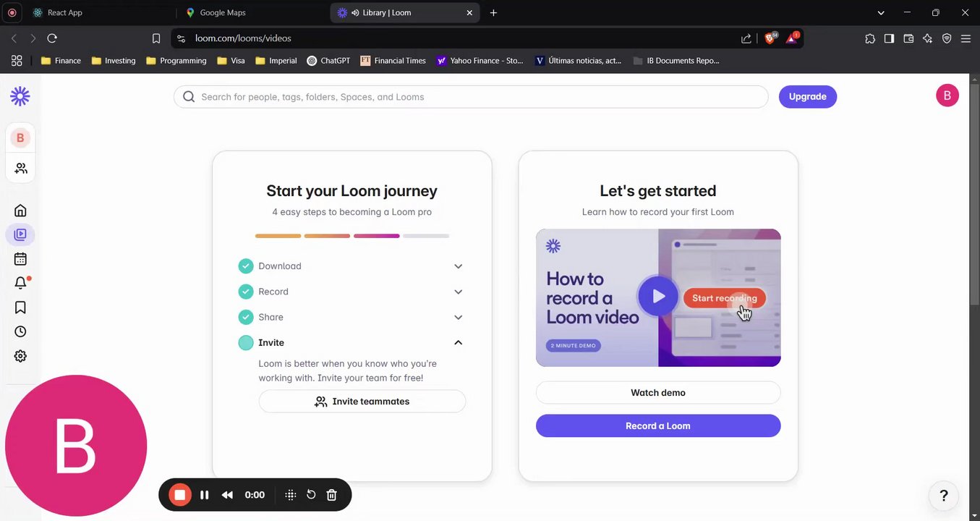Expand the Download step chevron
This screenshot has height=521, width=980.
coord(458,266)
